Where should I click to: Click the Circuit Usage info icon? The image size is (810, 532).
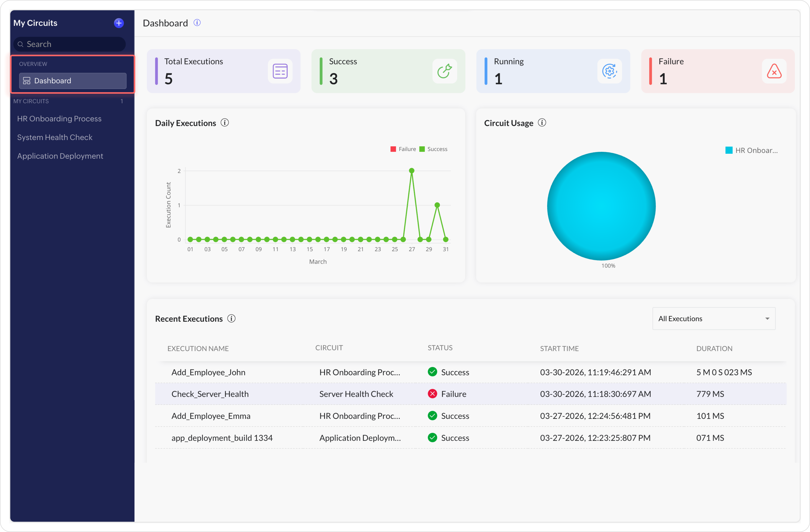542,123
